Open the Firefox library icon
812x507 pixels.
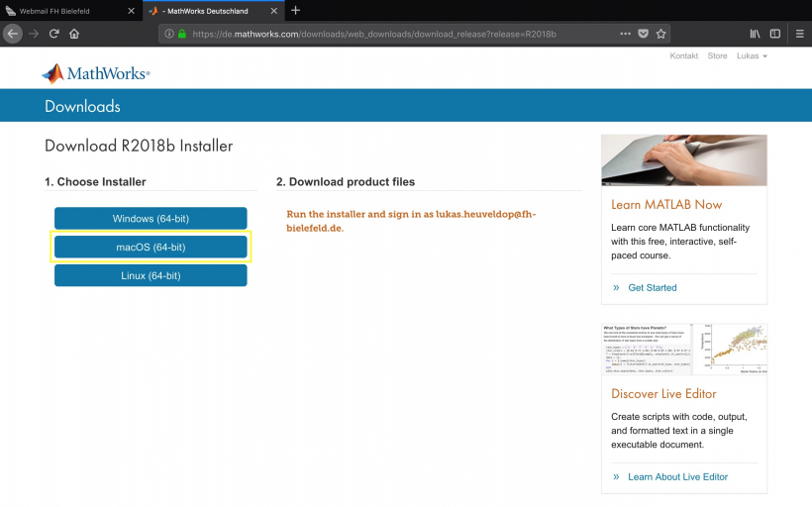755,33
